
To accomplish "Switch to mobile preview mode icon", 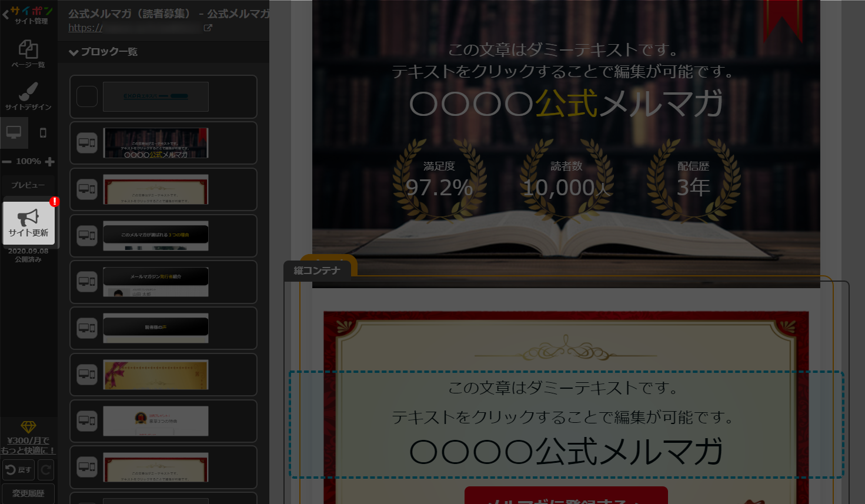I will tap(43, 132).
